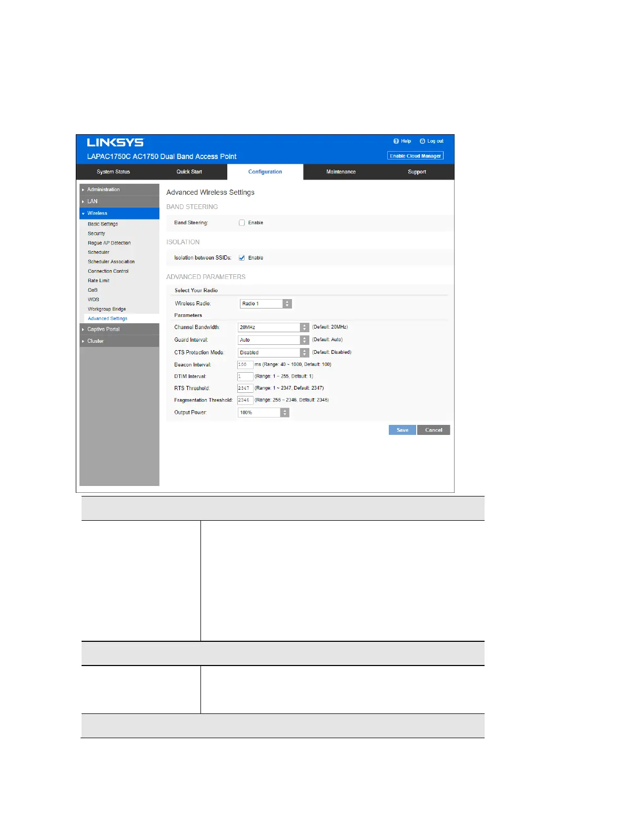Viewport: 644px width, 834px height.
Task: Switch to the System Status tab
Action: click(x=113, y=172)
